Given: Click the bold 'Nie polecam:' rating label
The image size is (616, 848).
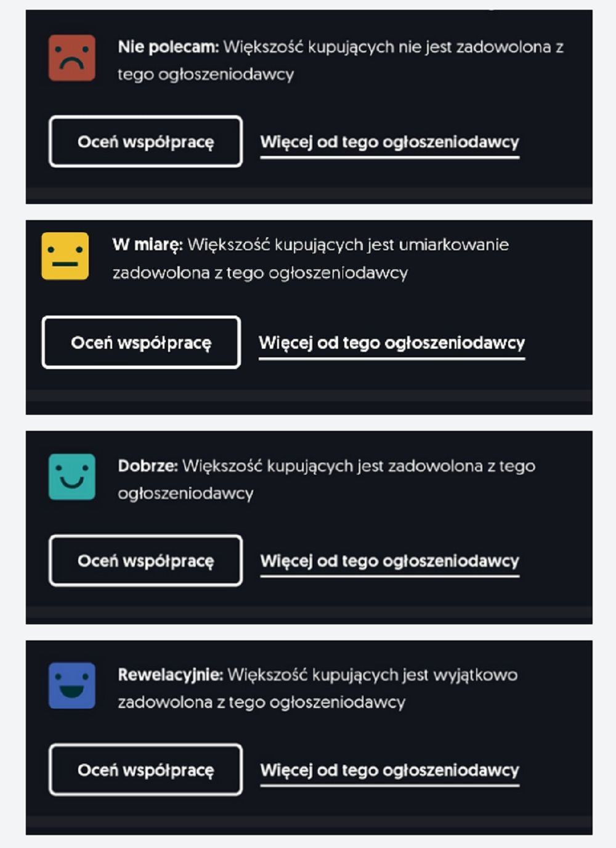Looking at the screenshot, I should (168, 47).
